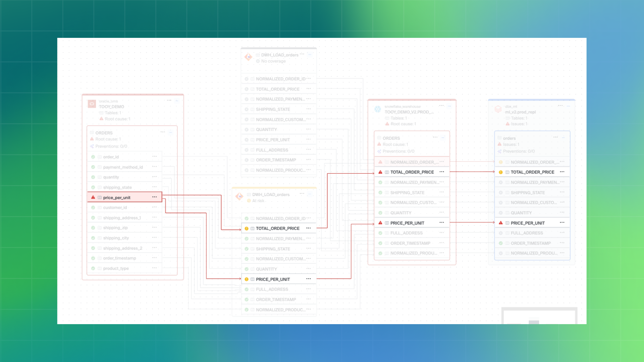The image size is (644, 362).
Task: Click yellow warning icon on At risk job's TOTAL_ORDER_PRICE
Action: point(247,229)
